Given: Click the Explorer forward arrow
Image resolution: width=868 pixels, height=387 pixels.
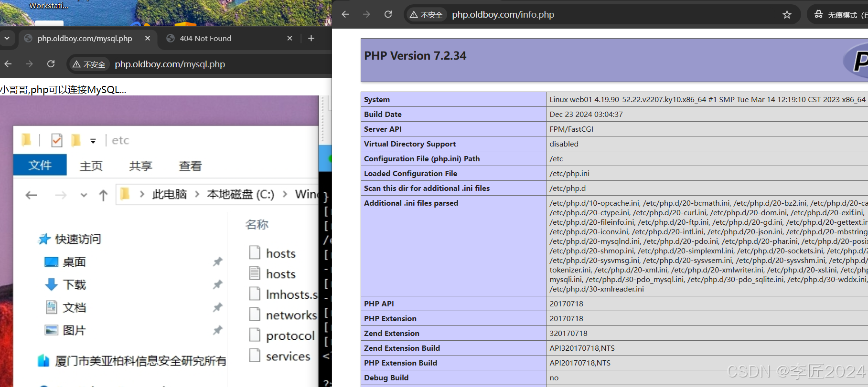Looking at the screenshot, I should 61,195.
